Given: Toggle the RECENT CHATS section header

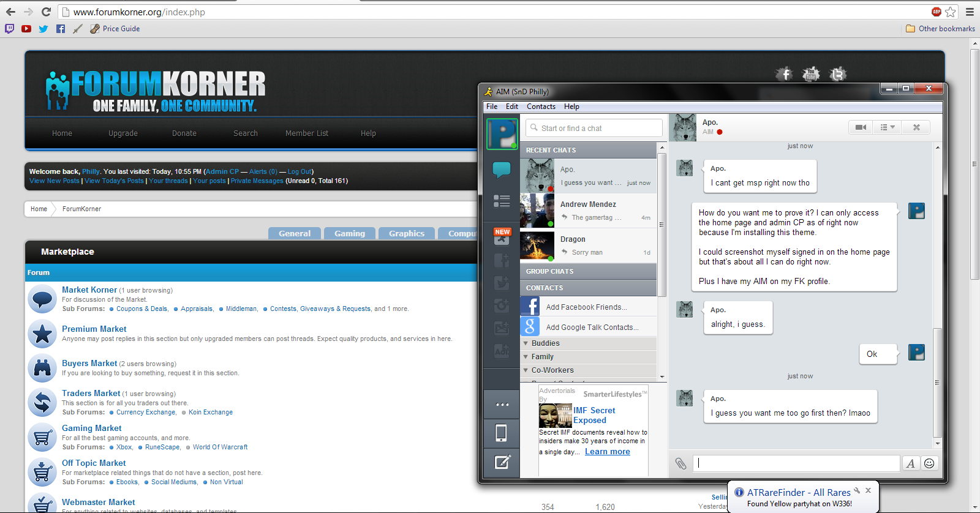Looking at the screenshot, I should (x=588, y=150).
